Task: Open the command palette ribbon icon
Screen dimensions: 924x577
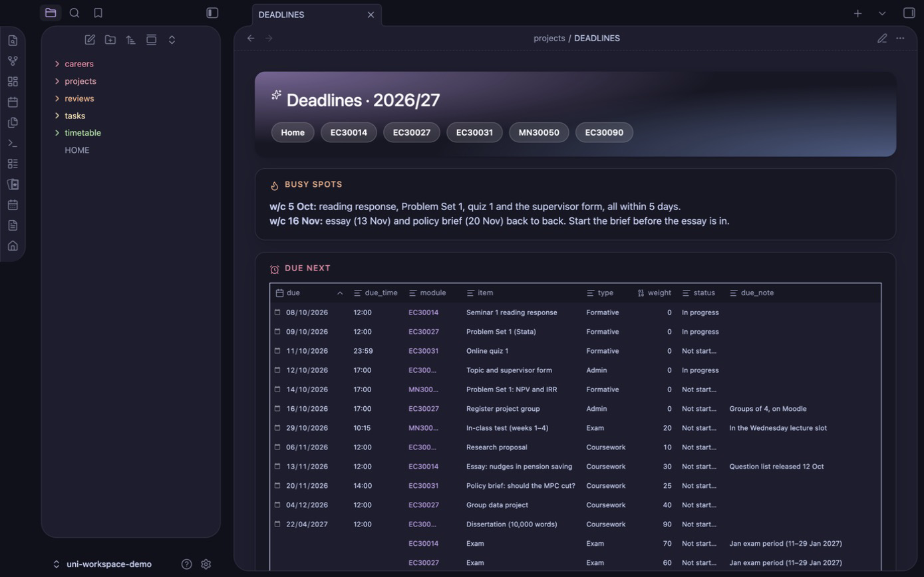Action: 13,144
